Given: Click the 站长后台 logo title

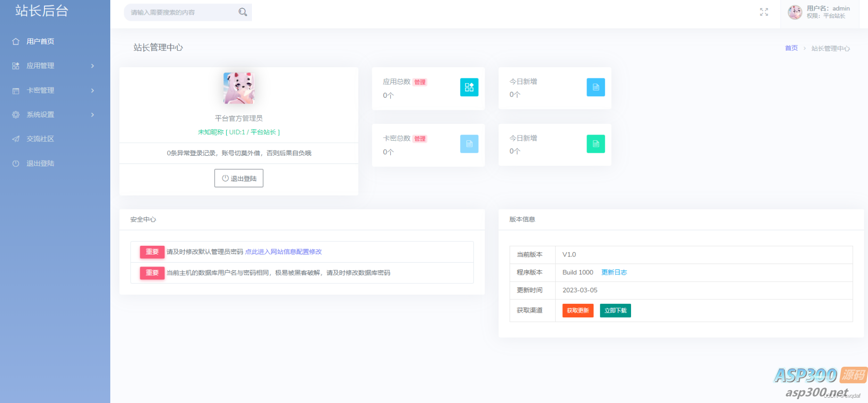Looking at the screenshot, I should click(x=42, y=11).
